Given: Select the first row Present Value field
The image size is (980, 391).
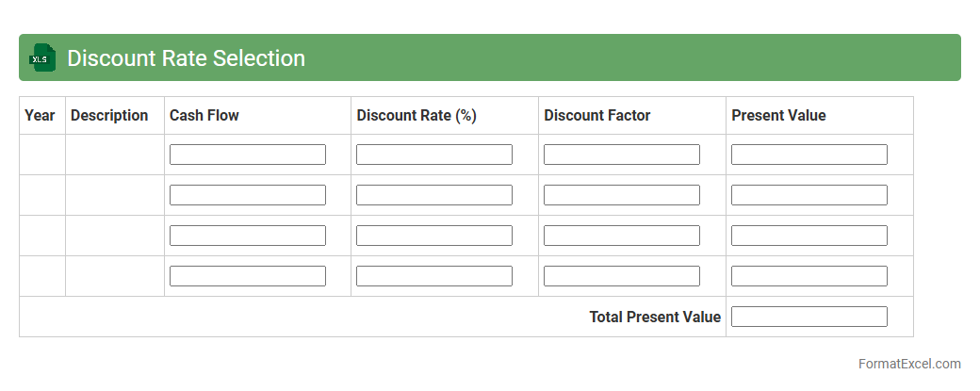Looking at the screenshot, I should 809,155.
